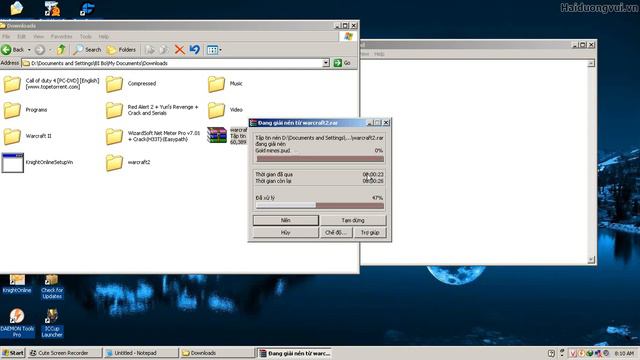The image size is (640, 360).
Task: Click the Nền (background) button in dialog
Action: point(286,220)
